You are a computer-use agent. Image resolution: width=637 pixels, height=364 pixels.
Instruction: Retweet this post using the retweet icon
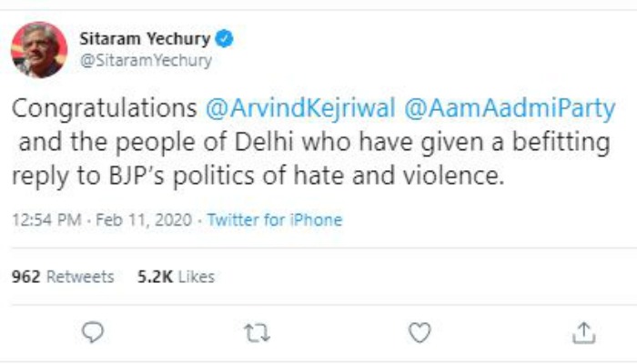pos(256,333)
